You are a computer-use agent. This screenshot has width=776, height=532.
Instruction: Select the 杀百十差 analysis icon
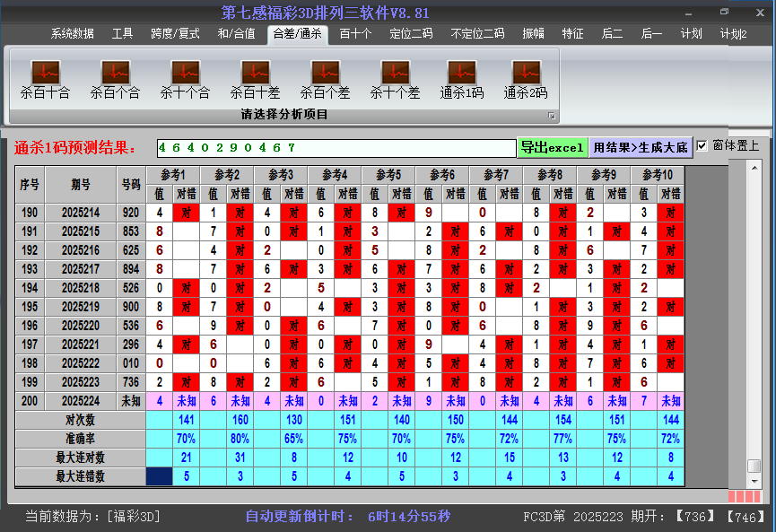tap(255, 80)
